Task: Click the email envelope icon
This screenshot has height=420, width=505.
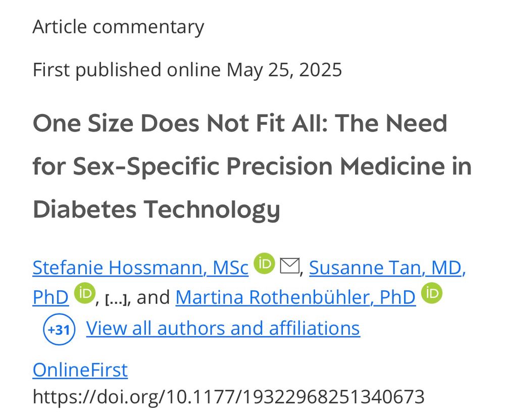Action: pos(289,265)
